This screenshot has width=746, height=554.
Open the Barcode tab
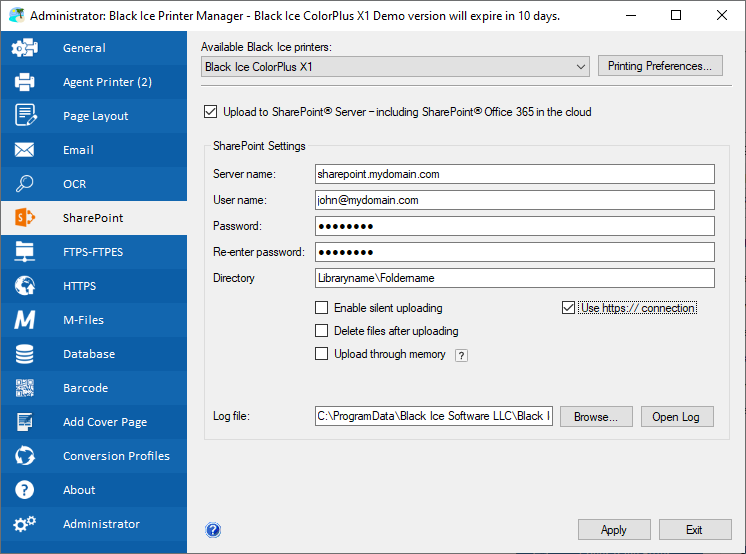pos(94,388)
